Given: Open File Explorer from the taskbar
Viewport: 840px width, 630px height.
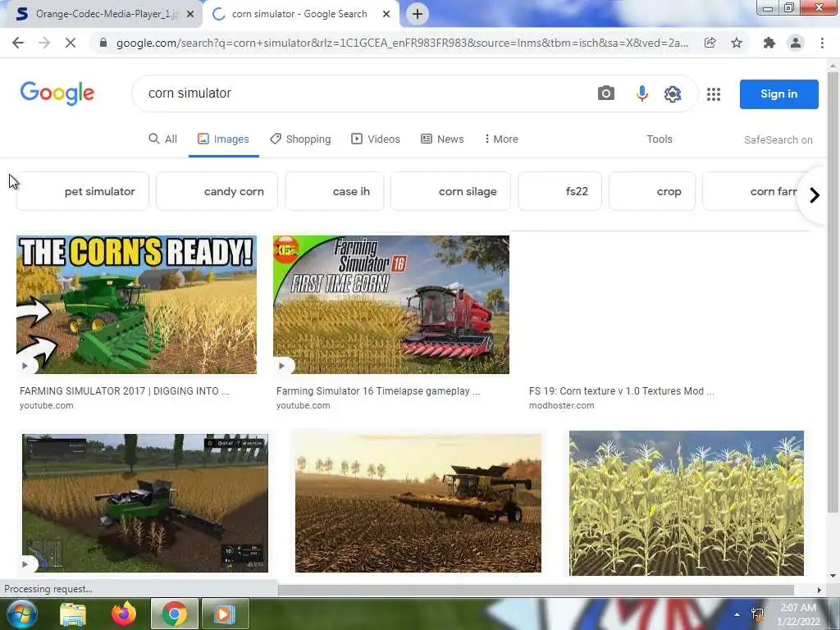Looking at the screenshot, I should tap(73, 614).
